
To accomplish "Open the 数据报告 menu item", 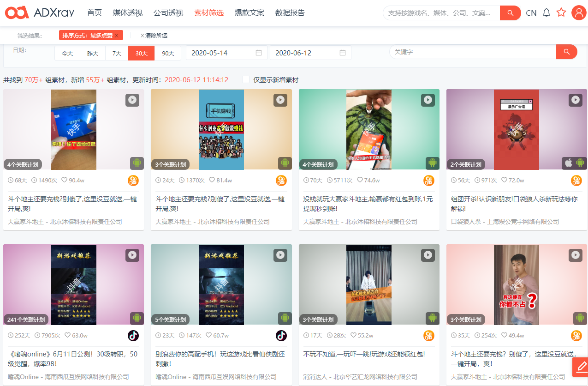I will click(288, 13).
